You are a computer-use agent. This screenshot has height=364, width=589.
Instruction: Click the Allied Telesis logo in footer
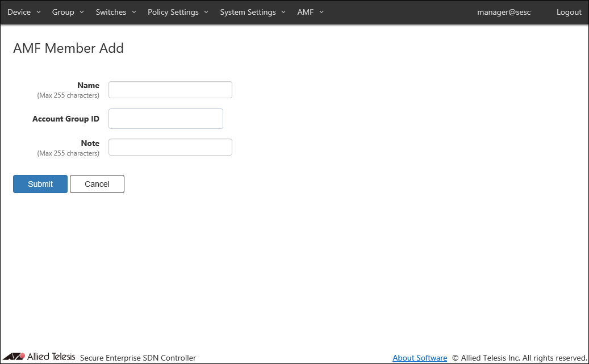point(40,357)
